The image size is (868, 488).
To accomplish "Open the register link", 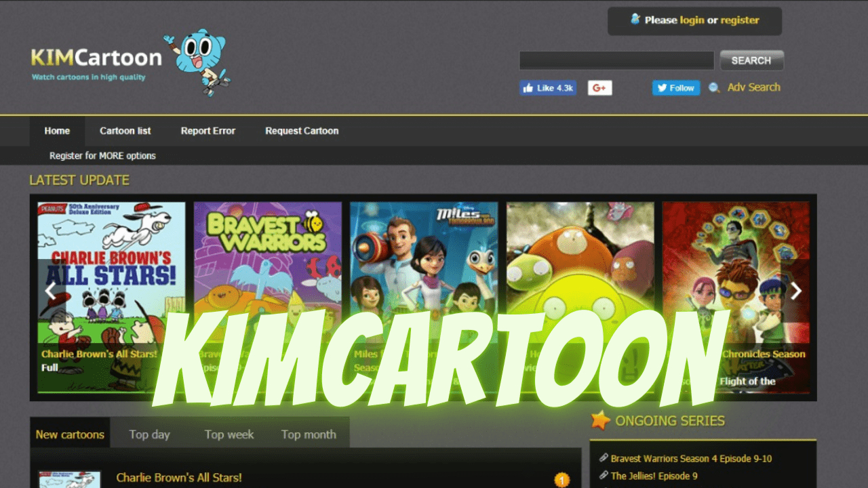I will pos(740,20).
